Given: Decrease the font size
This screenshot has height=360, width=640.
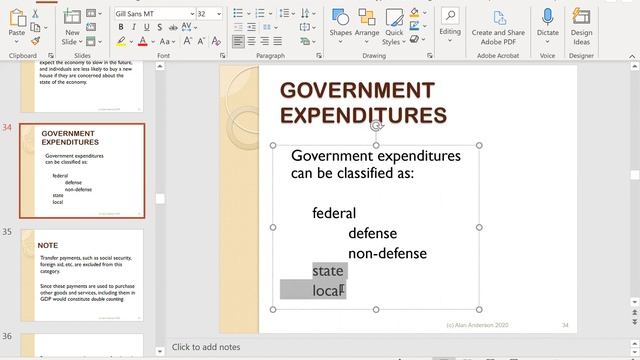Looking at the screenshot, I should [x=201, y=41].
